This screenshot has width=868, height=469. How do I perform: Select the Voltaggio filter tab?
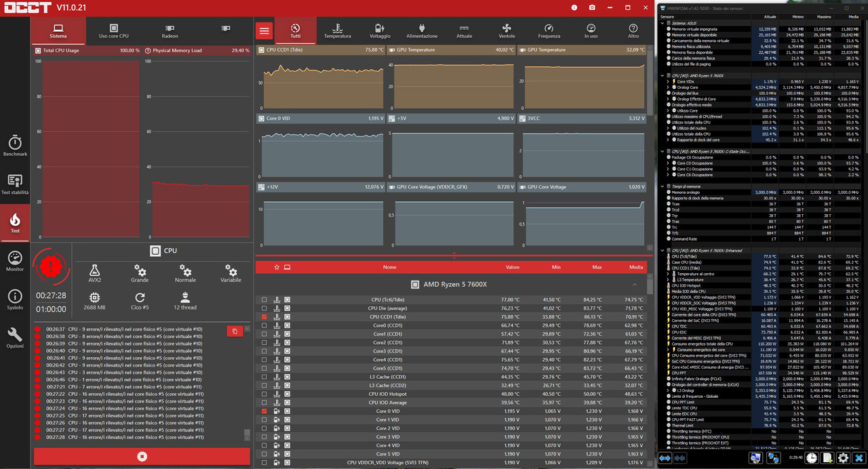(x=380, y=31)
